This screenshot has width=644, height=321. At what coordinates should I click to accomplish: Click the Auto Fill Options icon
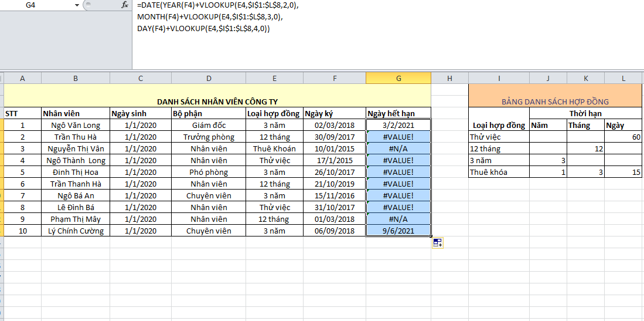click(x=438, y=243)
